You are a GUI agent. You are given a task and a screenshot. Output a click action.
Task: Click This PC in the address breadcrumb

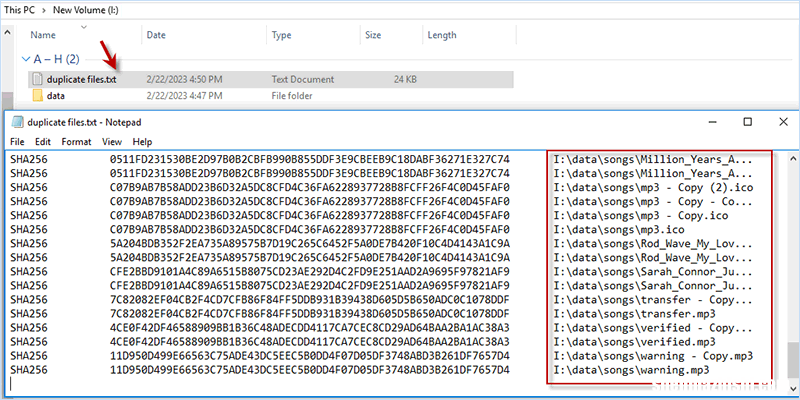point(19,10)
